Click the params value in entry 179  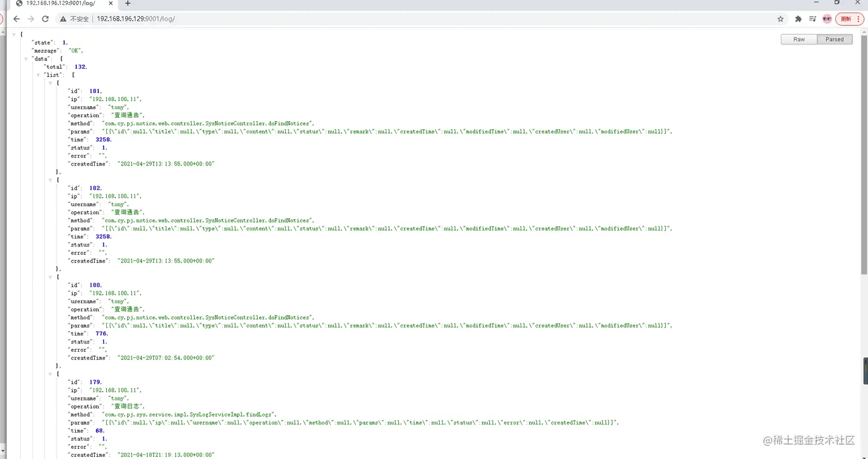[x=361, y=422]
